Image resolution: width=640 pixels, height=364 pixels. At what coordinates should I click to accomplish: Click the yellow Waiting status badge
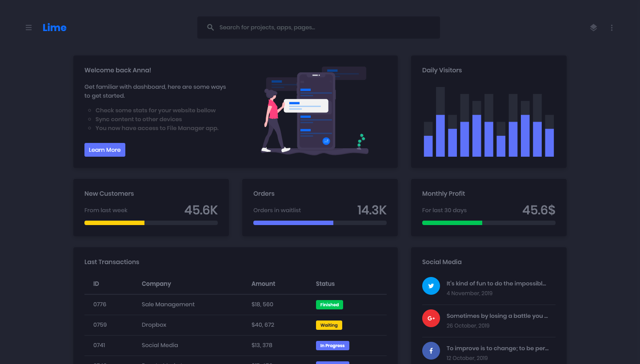coord(329,325)
